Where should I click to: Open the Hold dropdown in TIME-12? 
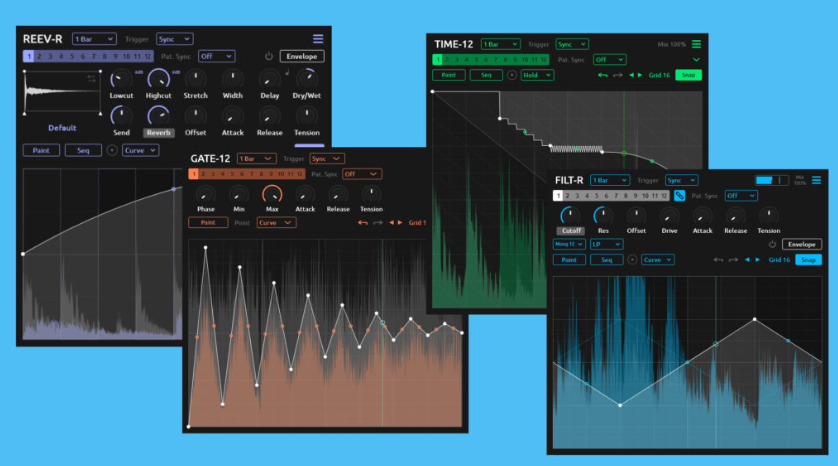(x=537, y=75)
